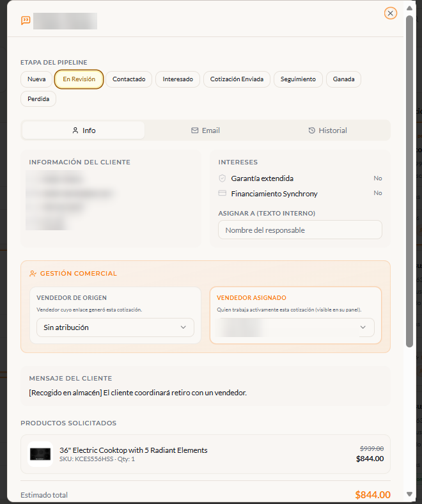Click the 36" Electric Cooktop product name
The height and width of the screenshot is (504, 422).
click(134, 450)
